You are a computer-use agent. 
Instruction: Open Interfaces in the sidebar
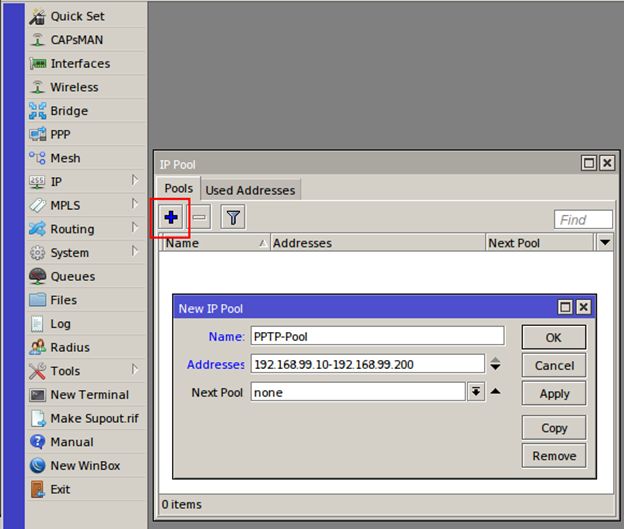(x=86, y=63)
